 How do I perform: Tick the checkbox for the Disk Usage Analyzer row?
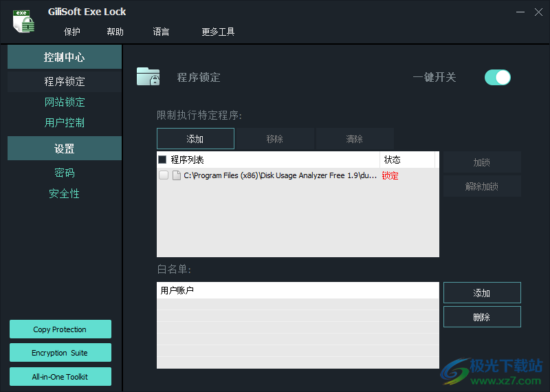[x=164, y=175]
